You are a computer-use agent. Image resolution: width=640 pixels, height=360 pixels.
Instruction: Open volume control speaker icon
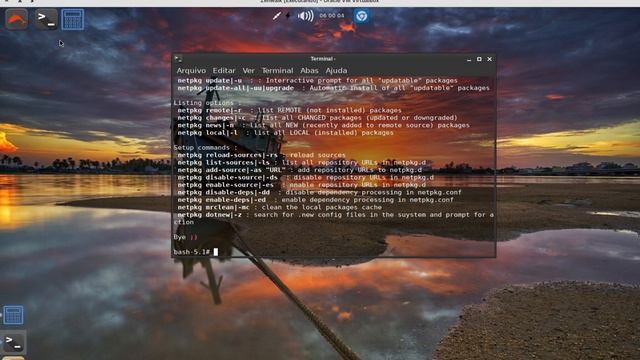(x=305, y=16)
